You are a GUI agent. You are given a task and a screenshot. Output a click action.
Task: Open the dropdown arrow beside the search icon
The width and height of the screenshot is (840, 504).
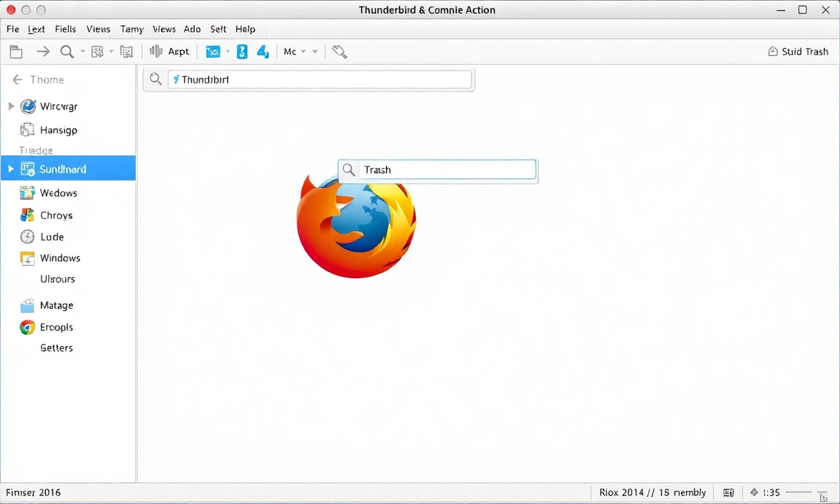click(83, 52)
